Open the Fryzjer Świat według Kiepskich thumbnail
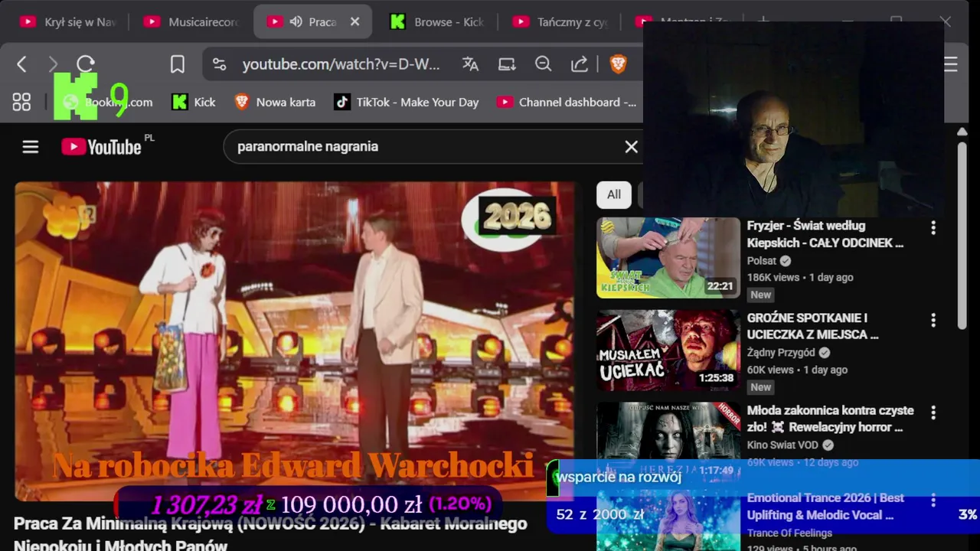The width and height of the screenshot is (980, 551). tap(668, 258)
